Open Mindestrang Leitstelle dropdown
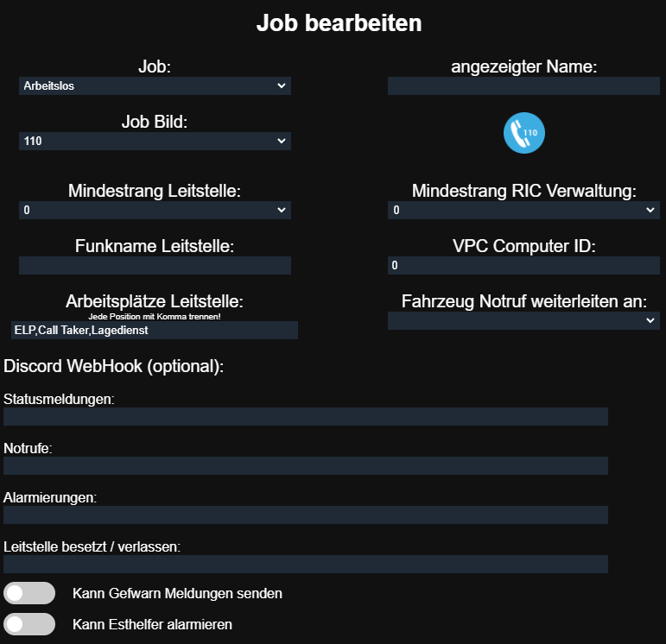 (x=155, y=210)
